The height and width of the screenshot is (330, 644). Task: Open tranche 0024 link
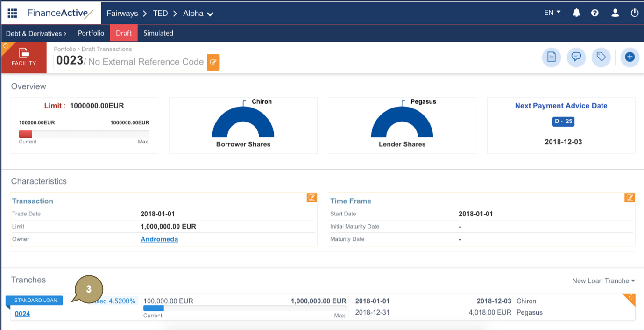click(x=22, y=314)
